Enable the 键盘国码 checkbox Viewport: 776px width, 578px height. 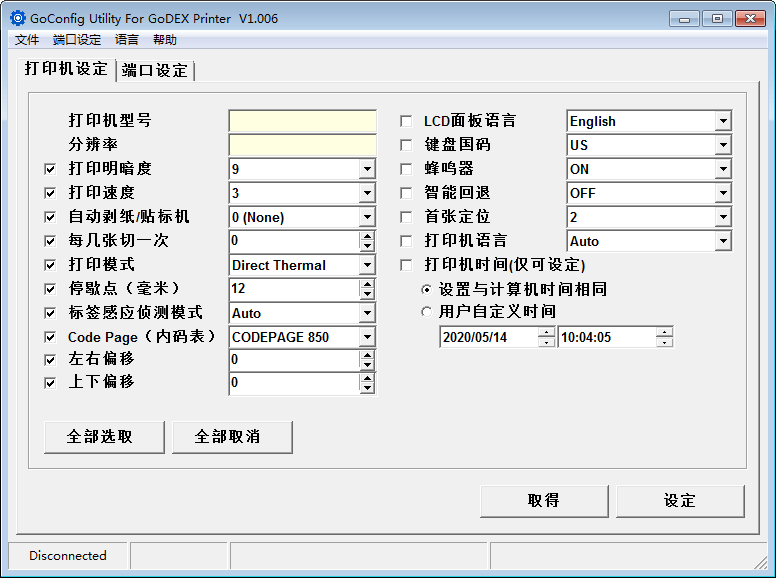click(x=406, y=145)
